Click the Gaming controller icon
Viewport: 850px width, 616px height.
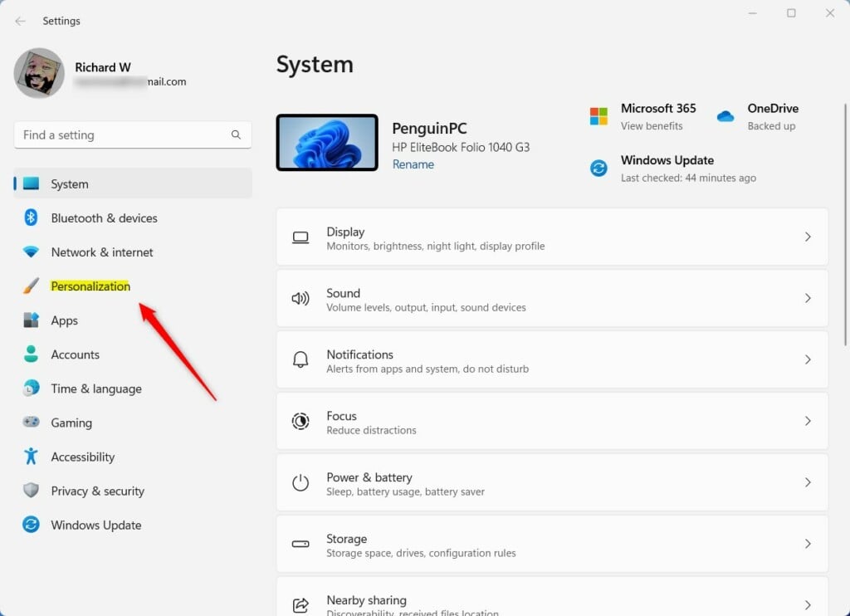pyautogui.click(x=31, y=422)
